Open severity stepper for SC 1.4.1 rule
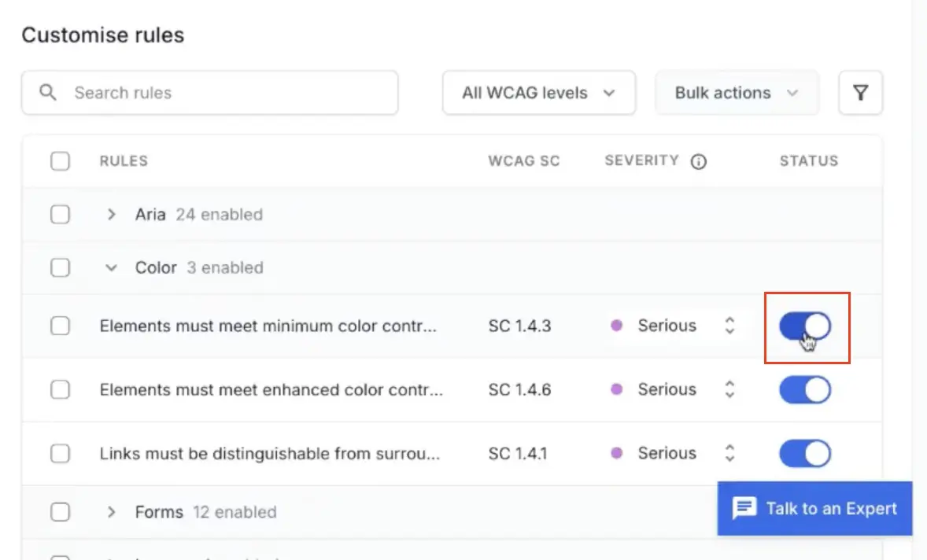 [729, 453]
